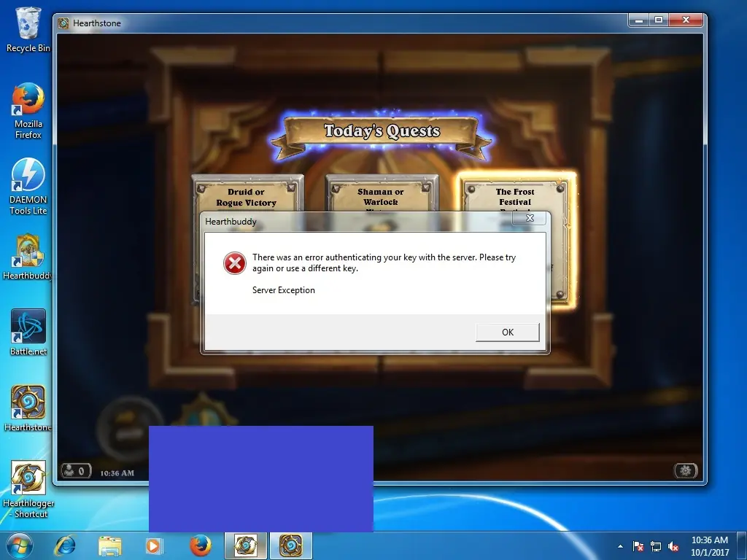Viewport: 747px width, 560px height.
Task: Open the Action Center flag icon
Action: coord(638,546)
